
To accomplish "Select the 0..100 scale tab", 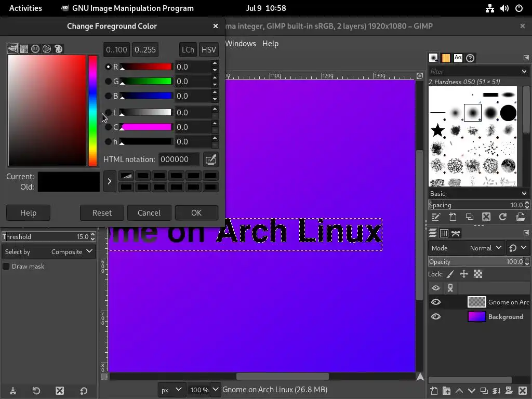I will (117, 49).
